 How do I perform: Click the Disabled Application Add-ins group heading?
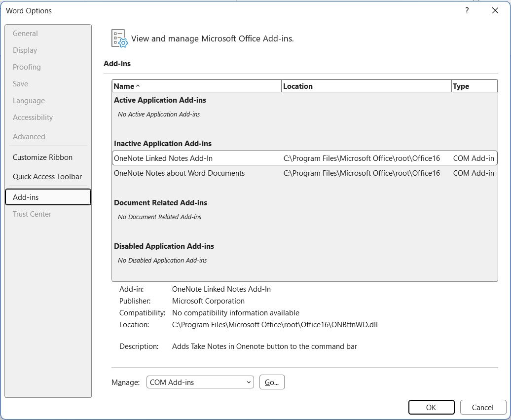[x=164, y=246]
